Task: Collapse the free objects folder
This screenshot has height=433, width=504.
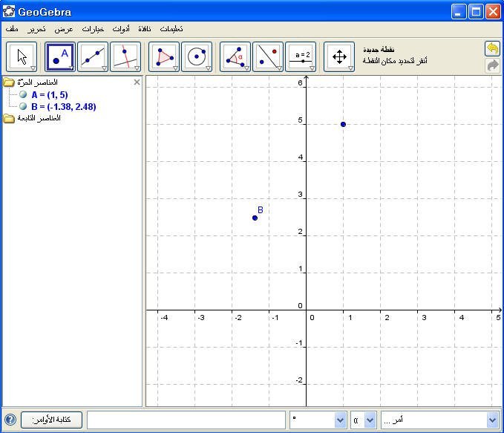Action: pyautogui.click(x=9, y=82)
